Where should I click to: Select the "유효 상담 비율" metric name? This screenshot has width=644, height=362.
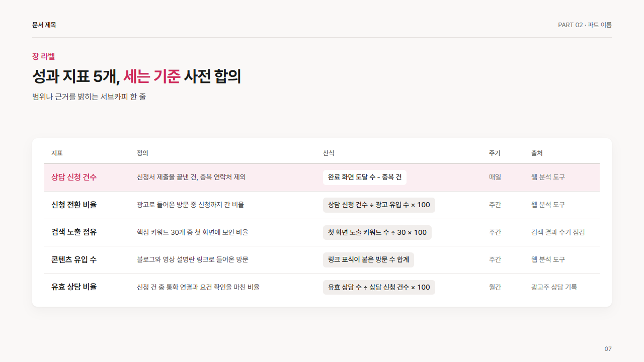[74, 287]
